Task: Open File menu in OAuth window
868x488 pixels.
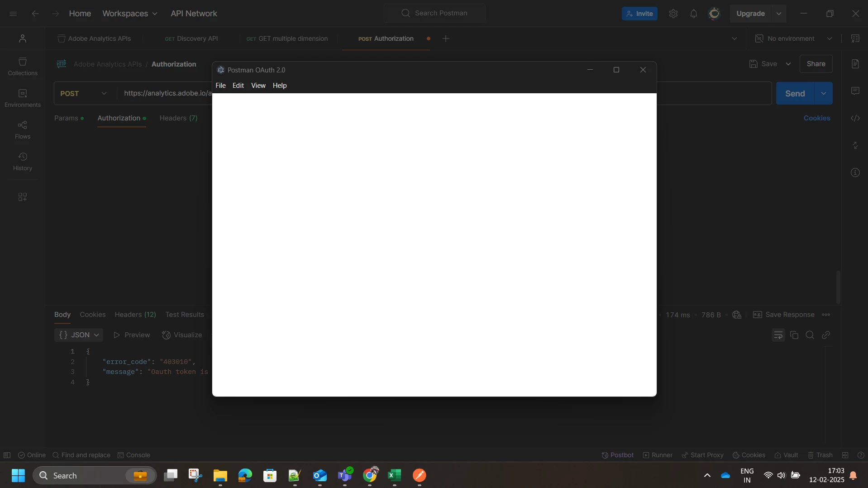Action: pos(220,86)
